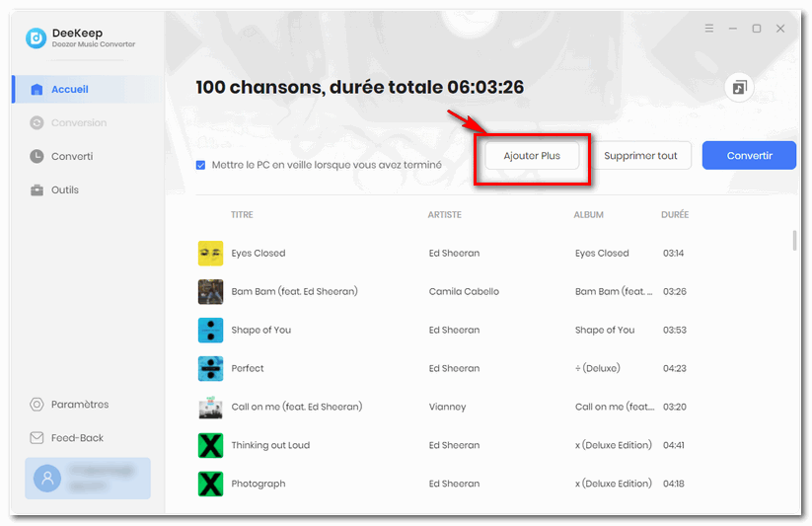
Task: Start conversion with Convertir button
Action: pyautogui.click(x=749, y=156)
